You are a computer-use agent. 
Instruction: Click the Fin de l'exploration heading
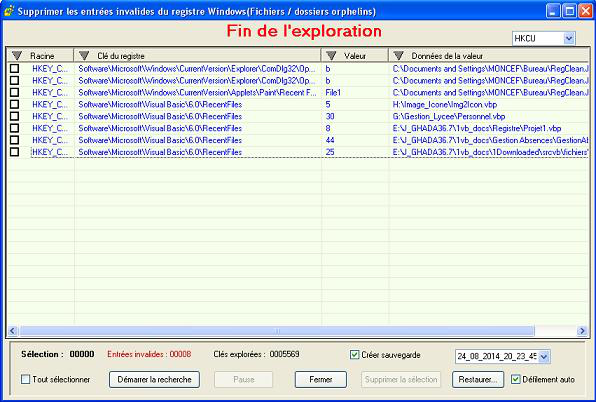tap(304, 31)
